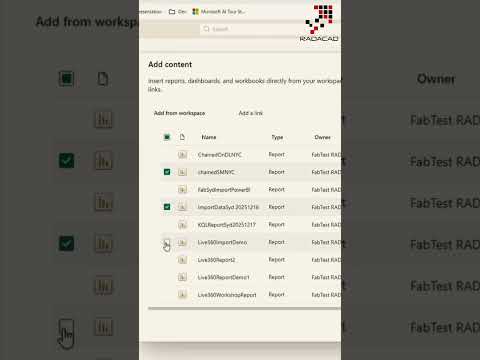480x360 pixels.
Task: Click the Live360ReportDemo1 report icon
Action: (182, 277)
